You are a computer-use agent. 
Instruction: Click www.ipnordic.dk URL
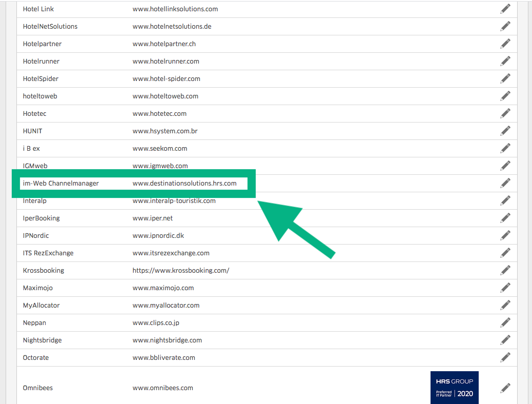[x=158, y=236]
